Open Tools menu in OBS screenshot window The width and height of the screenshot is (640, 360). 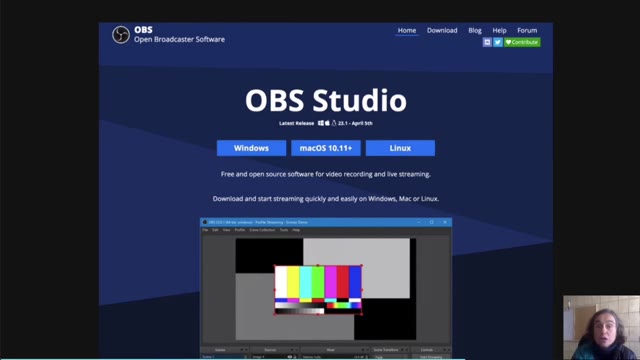(284, 230)
